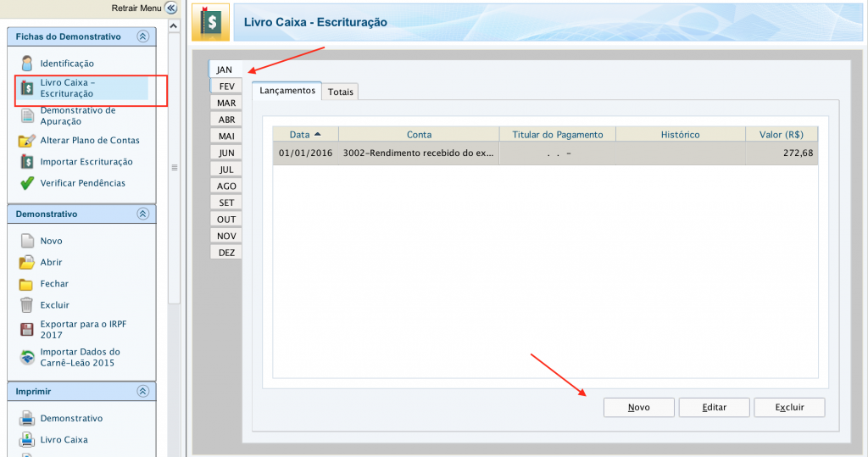The height and width of the screenshot is (457, 868).
Task: Collapse the Fichas do Demonstrativo panel
Action: tap(142, 36)
